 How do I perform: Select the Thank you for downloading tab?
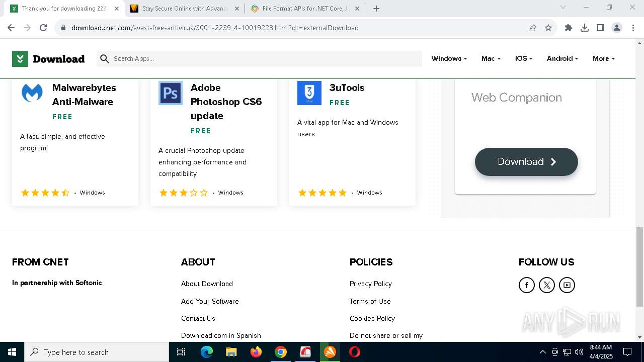pyautogui.click(x=64, y=9)
